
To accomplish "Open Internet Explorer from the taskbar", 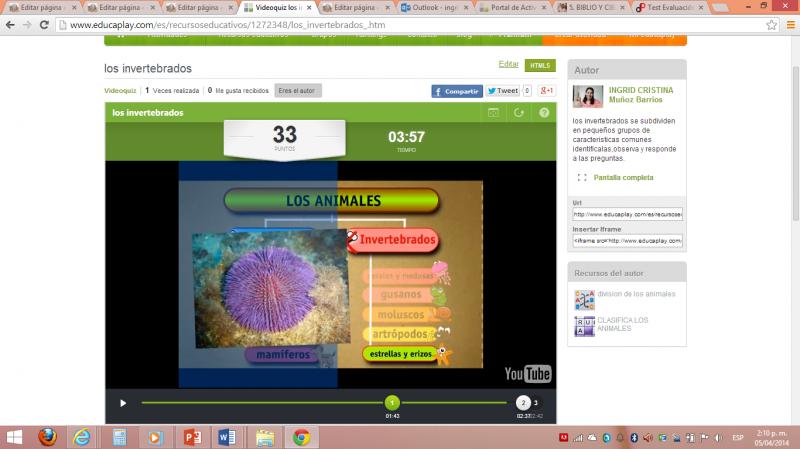I will [82, 437].
